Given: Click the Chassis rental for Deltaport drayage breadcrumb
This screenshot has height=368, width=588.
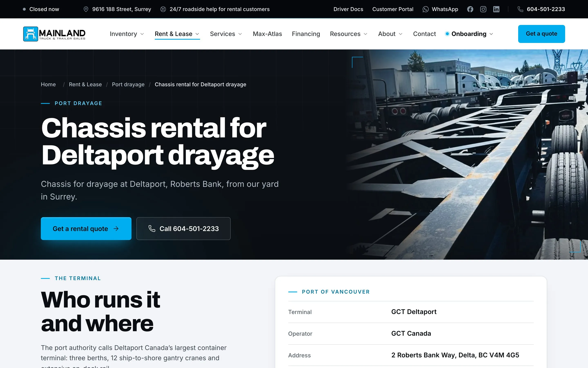Looking at the screenshot, I should pyautogui.click(x=200, y=84).
